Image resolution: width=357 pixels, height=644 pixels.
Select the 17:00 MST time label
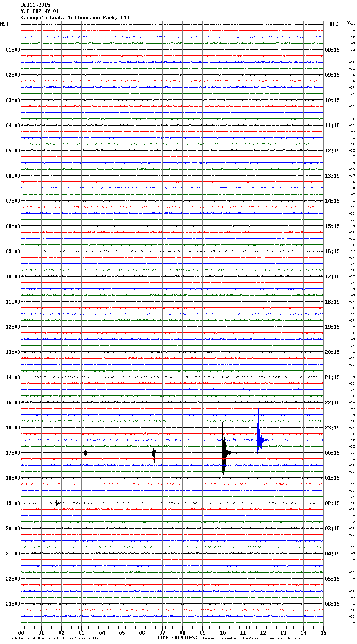pos(13,453)
